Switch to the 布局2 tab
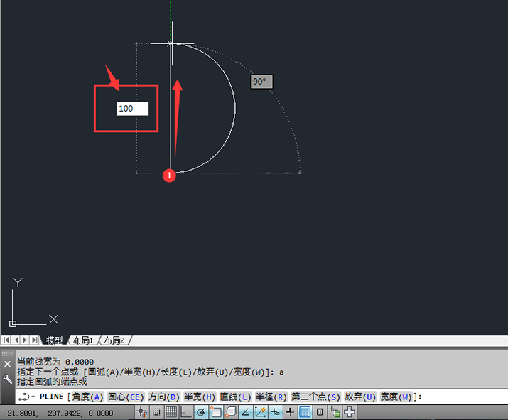This screenshot has width=508, height=420. coord(114,340)
